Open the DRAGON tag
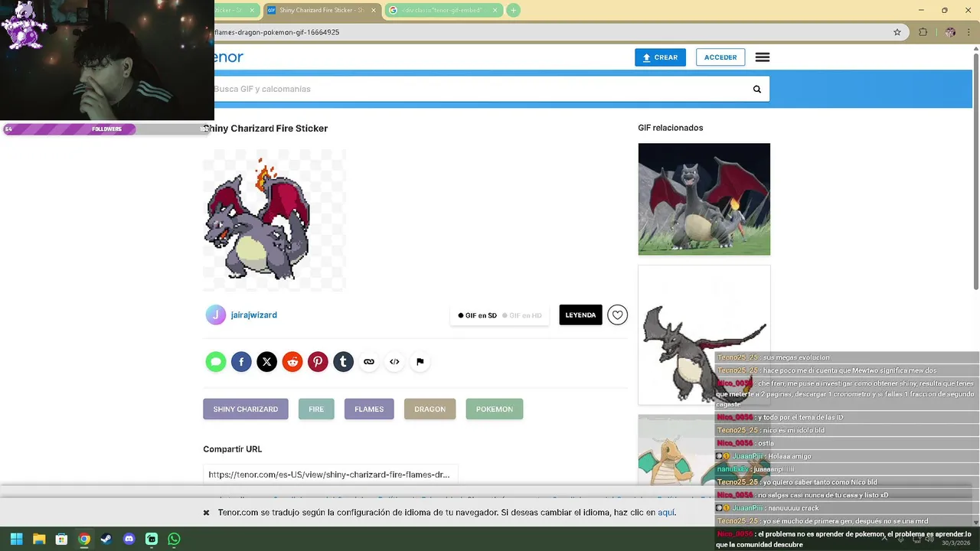 coord(430,409)
